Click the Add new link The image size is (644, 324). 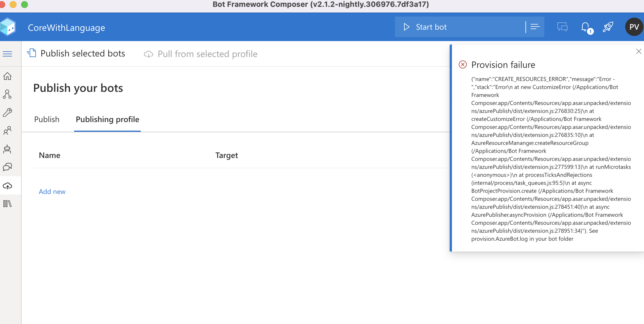[52, 192]
